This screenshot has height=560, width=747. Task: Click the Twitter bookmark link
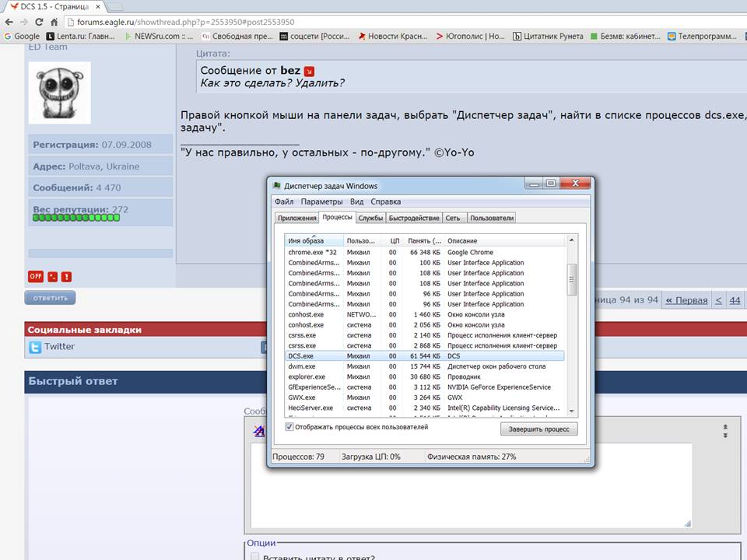60,347
